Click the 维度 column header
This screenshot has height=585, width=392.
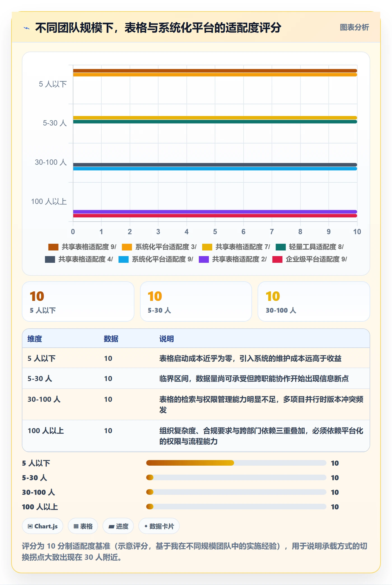pos(35,339)
